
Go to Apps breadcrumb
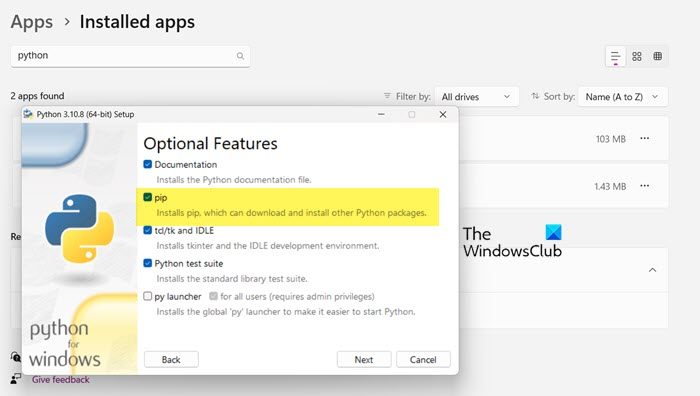32,22
